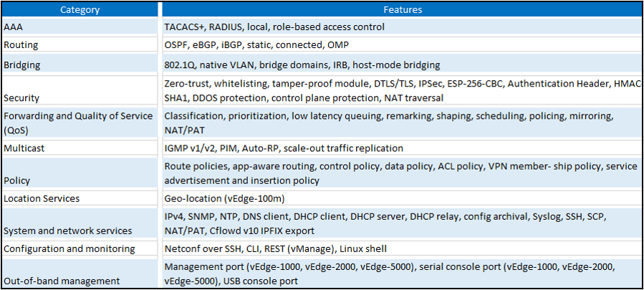Image resolution: width=644 pixels, height=290 pixels.
Task: Select the OSPF, eBGP, iBGP features cell
Action: pyautogui.click(x=402, y=45)
